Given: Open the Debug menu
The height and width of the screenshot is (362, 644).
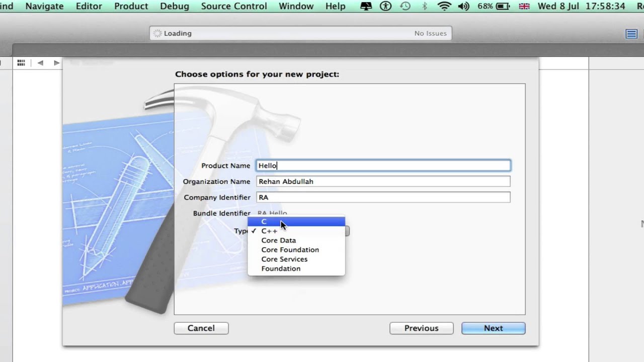Looking at the screenshot, I should [x=175, y=6].
